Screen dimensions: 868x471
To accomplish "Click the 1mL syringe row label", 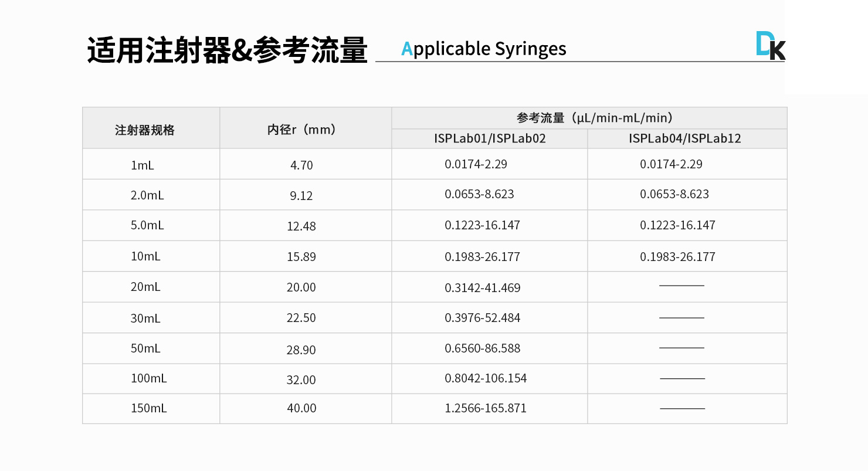I will click(142, 165).
